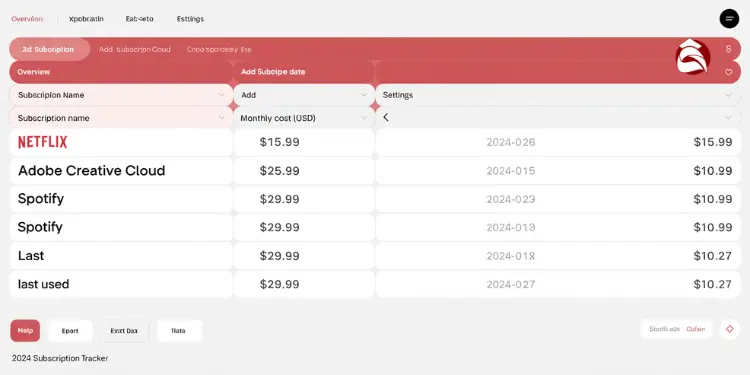This screenshot has width=750, height=375.
Task: Select the last used row name
Action: coord(44,284)
